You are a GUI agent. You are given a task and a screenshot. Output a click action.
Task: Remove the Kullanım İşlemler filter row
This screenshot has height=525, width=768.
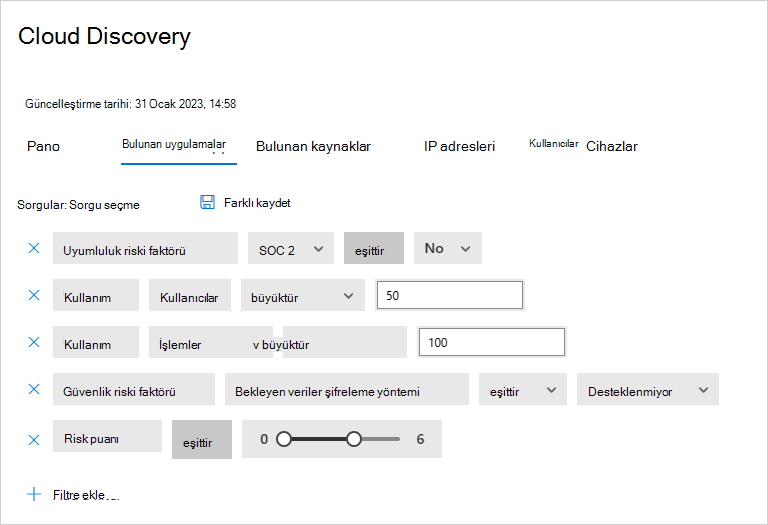pyautogui.click(x=34, y=342)
